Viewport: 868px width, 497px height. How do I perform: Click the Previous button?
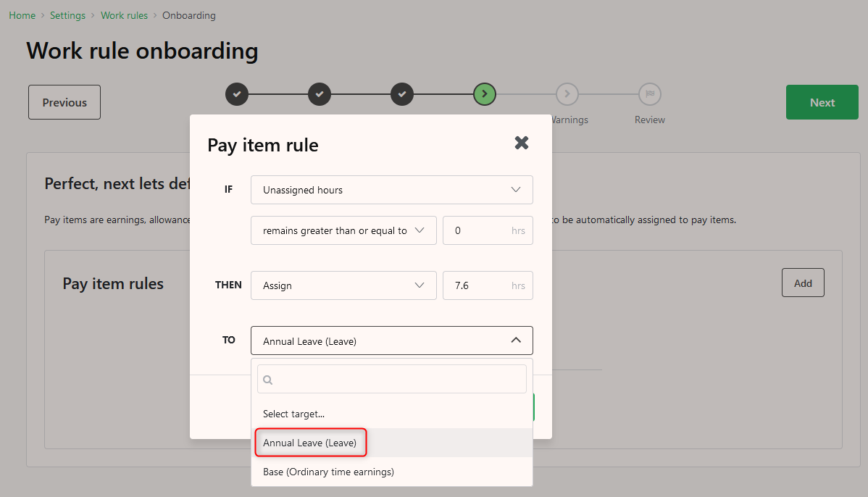click(x=64, y=102)
